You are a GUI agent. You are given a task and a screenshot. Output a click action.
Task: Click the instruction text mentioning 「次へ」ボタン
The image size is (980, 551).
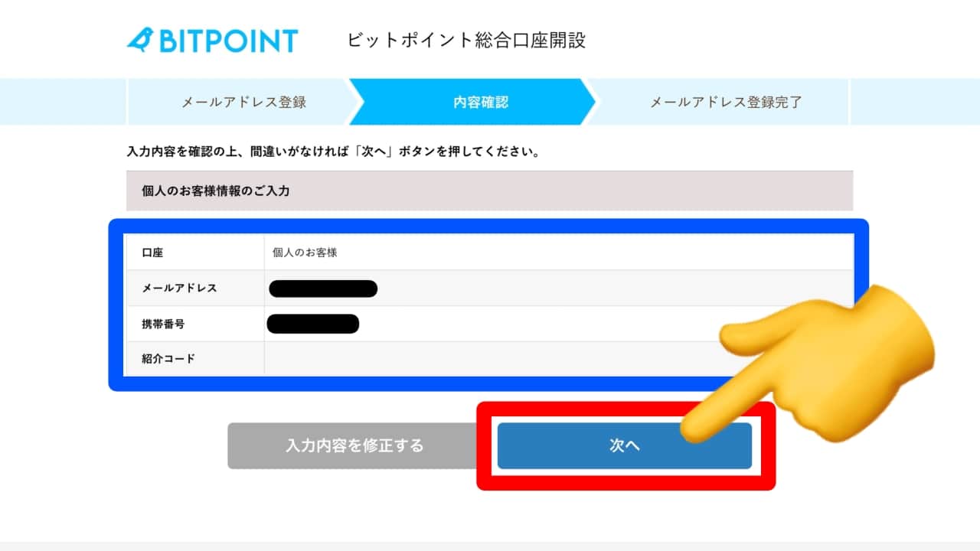coord(334,152)
